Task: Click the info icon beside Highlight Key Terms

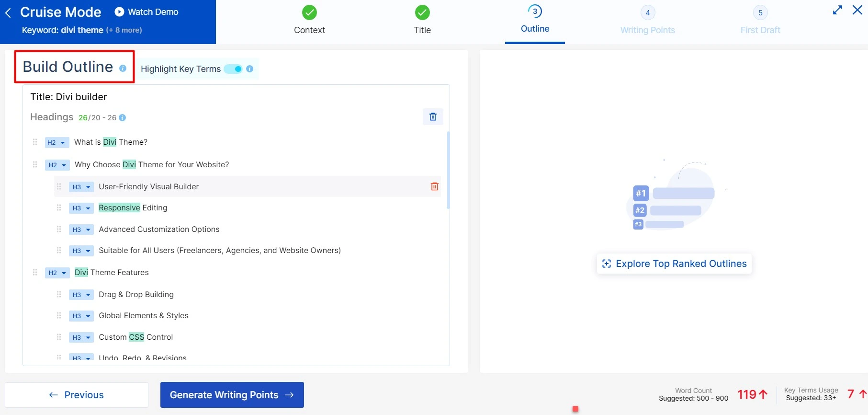Action: point(249,69)
